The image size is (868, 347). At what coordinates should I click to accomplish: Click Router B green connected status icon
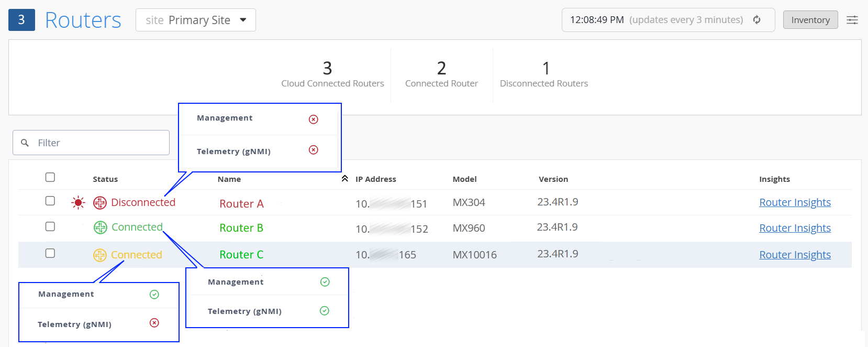click(x=100, y=227)
